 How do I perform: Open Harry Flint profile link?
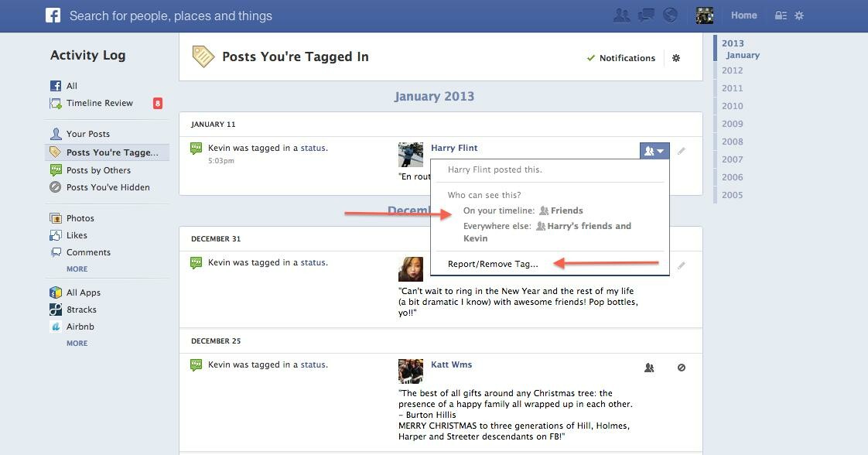click(454, 148)
